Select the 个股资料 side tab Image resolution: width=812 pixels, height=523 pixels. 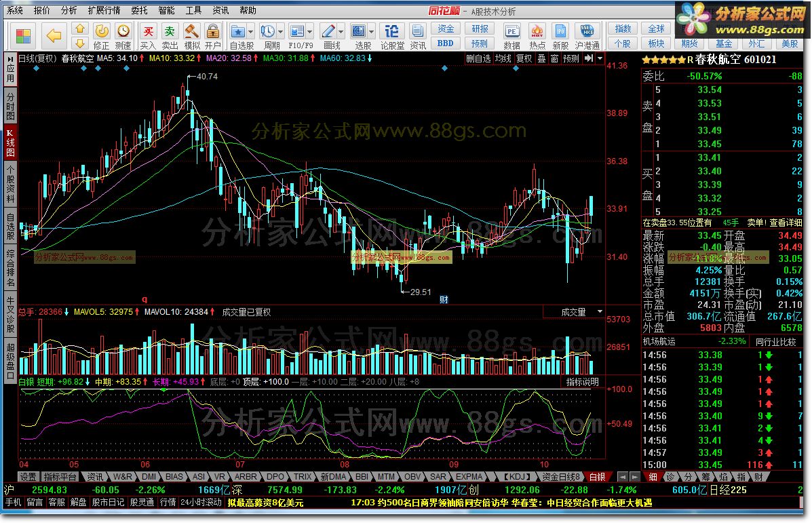pos(10,184)
